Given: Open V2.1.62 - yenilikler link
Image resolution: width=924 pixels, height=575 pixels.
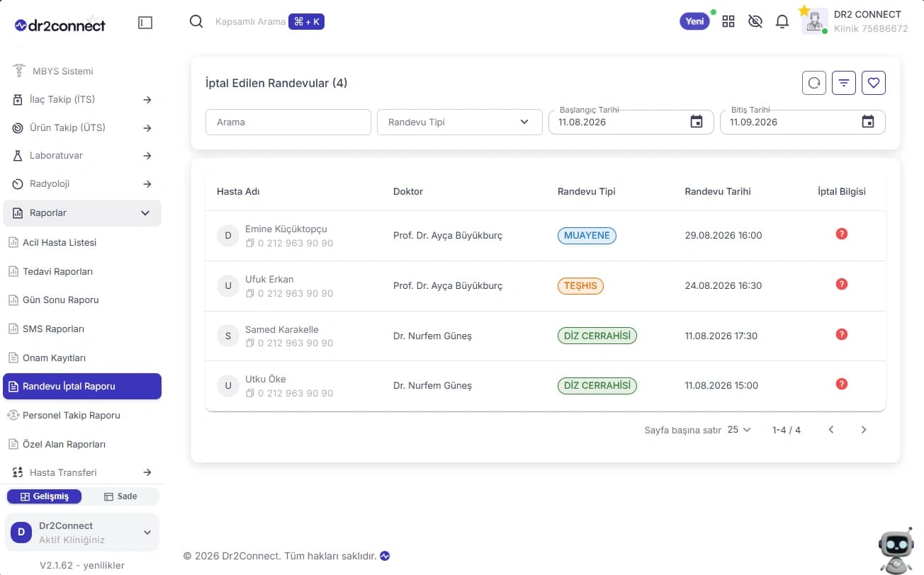Looking at the screenshot, I should click(82, 565).
